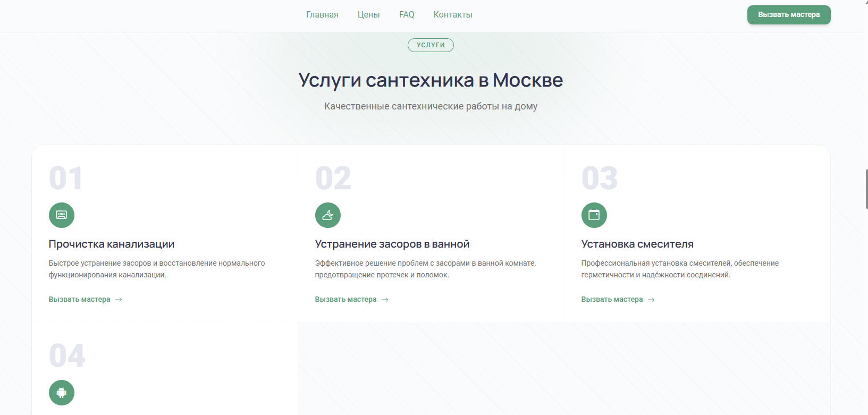This screenshot has width=868, height=415.
Task: Select the Устранение засоров в ванной title
Action: click(x=392, y=244)
